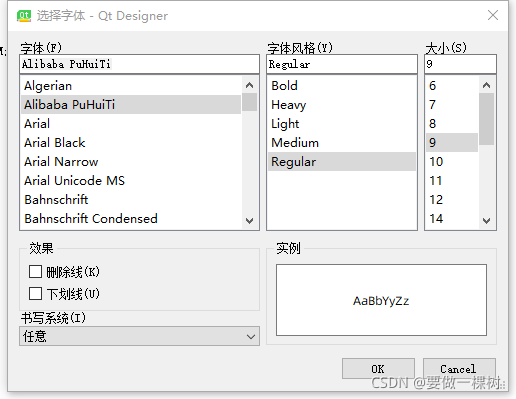Confirm with the OK button
The width and height of the screenshot is (516, 399).
click(378, 369)
